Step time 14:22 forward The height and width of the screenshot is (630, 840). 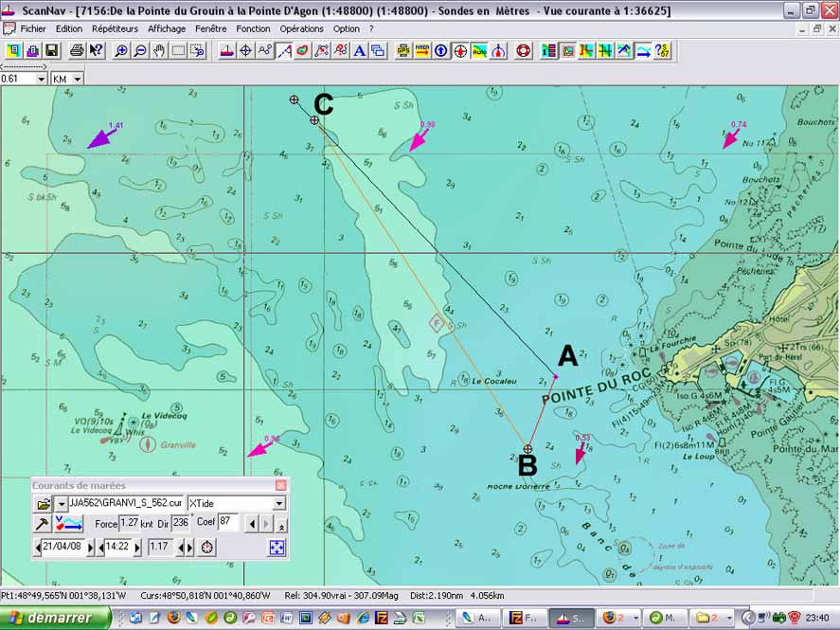tap(137, 548)
